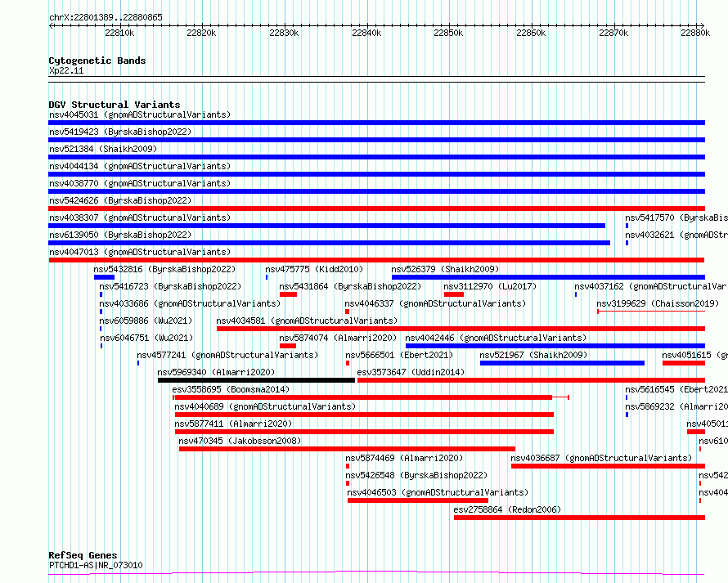Select the nsv4042446 gnomAD variant label
Screen dimensions: 728x583
coord(496,338)
